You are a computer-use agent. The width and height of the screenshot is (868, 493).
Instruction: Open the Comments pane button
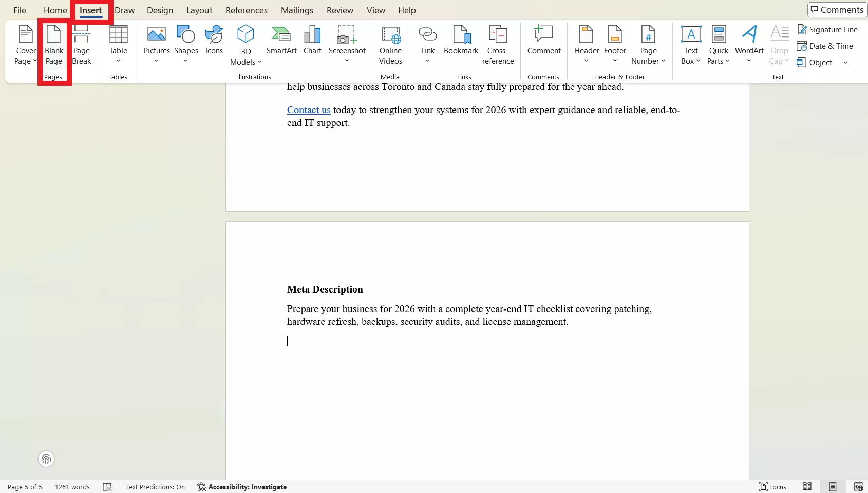point(837,10)
